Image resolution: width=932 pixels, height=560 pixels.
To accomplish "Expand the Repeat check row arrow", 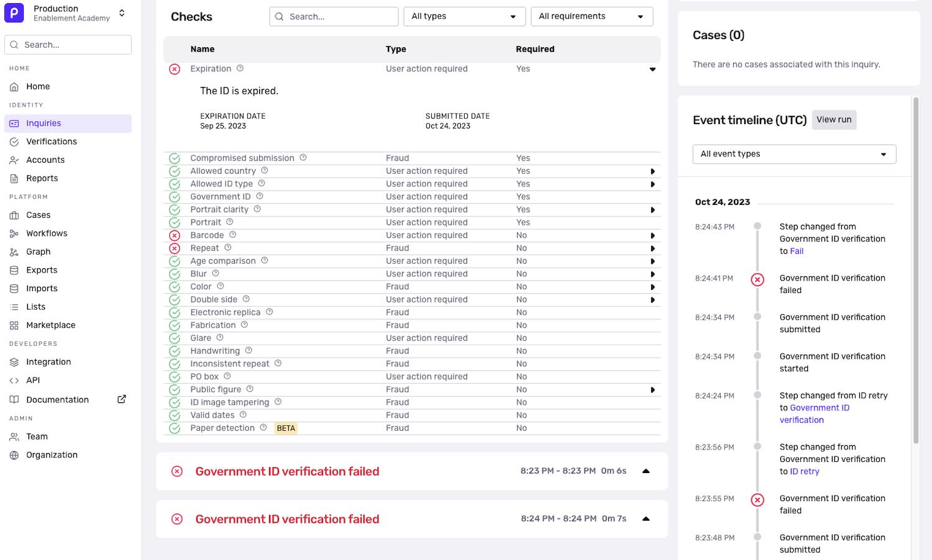I will (652, 248).
